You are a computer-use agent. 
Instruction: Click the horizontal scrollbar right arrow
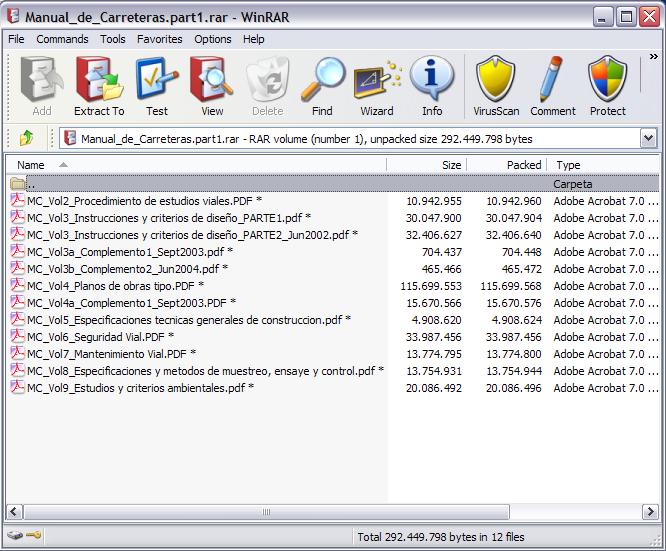[x=650, y=511]
